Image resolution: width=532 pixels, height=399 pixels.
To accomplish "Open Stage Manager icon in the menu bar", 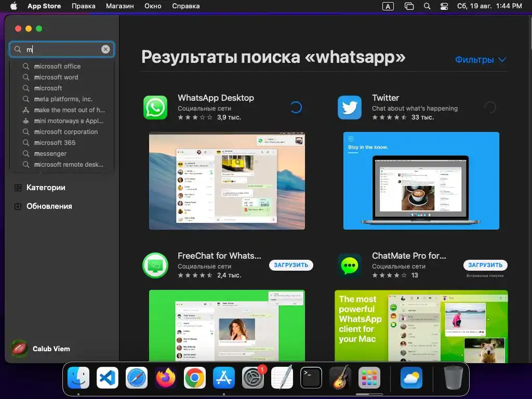I will point(409,6).
